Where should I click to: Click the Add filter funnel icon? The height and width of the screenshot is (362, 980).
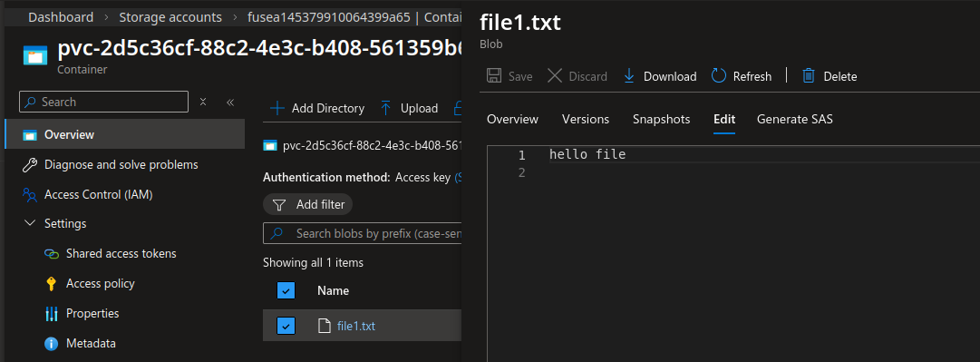coord(280,204)
